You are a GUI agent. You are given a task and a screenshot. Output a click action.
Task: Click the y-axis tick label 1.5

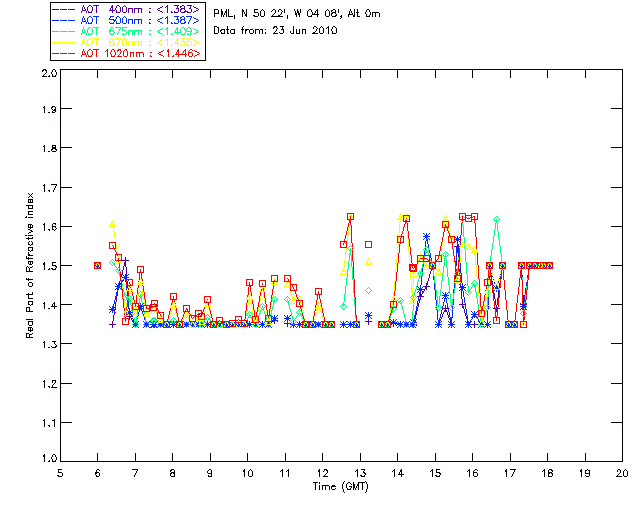(x=49, y=266)
